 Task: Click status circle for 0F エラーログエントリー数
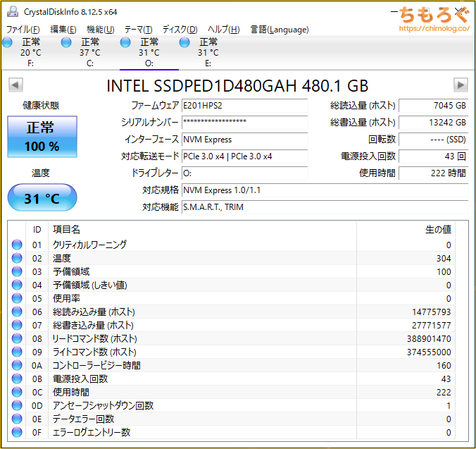(x=17, y=432)
